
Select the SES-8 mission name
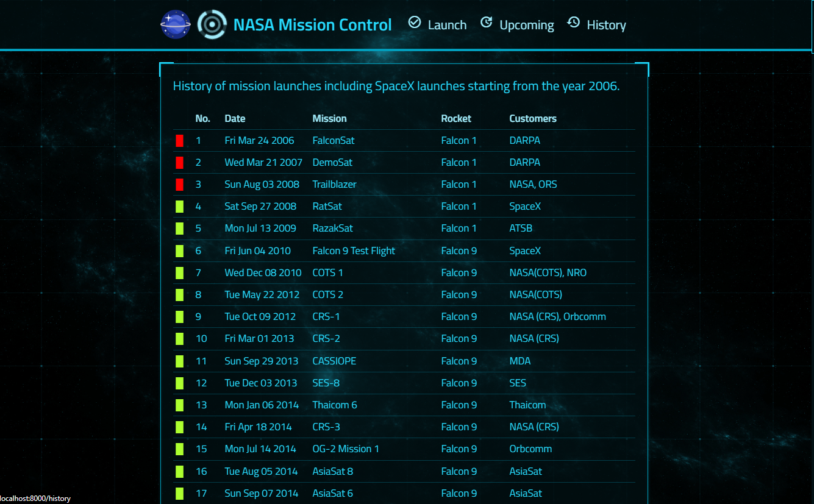tap(326, 383)
